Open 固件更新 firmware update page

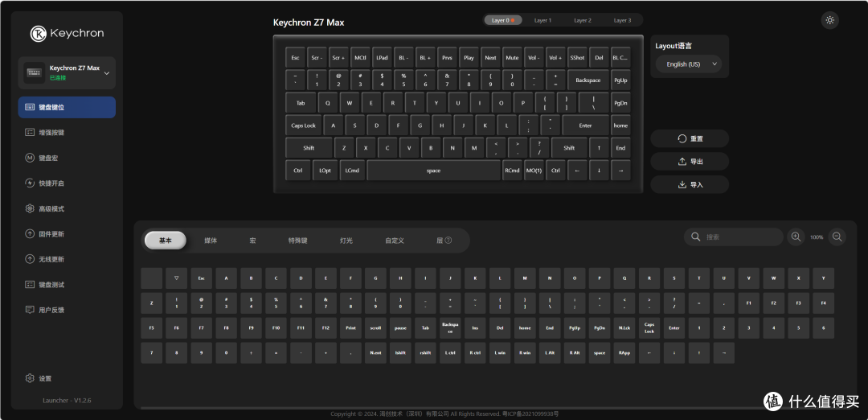[x=67, y=234]
